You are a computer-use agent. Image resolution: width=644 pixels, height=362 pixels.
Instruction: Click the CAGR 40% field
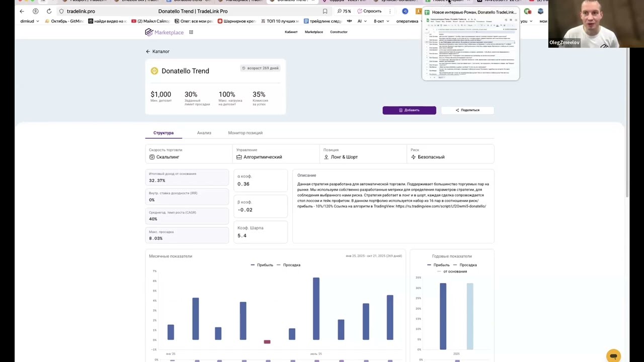tap(188, 216)
